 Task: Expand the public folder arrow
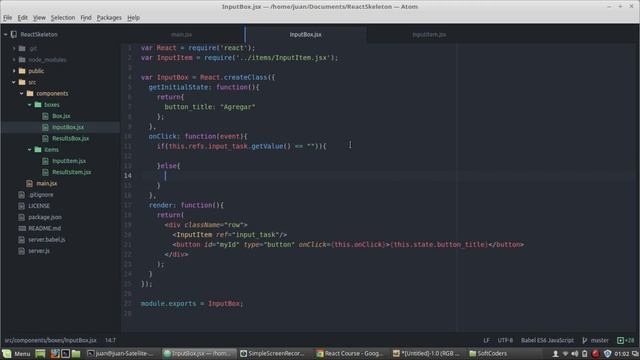(14, 71)
